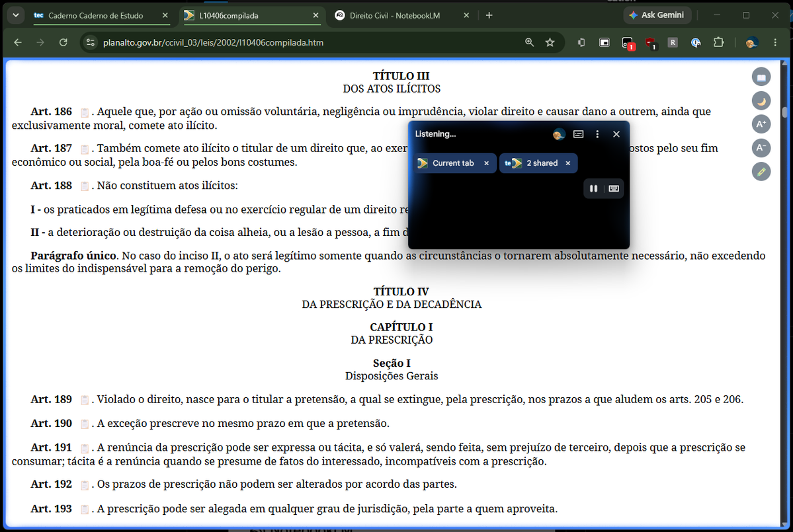The image size is (793, 532).
Task: Open the picture-in-picture window extension
Action: click(x=605, y=42)
